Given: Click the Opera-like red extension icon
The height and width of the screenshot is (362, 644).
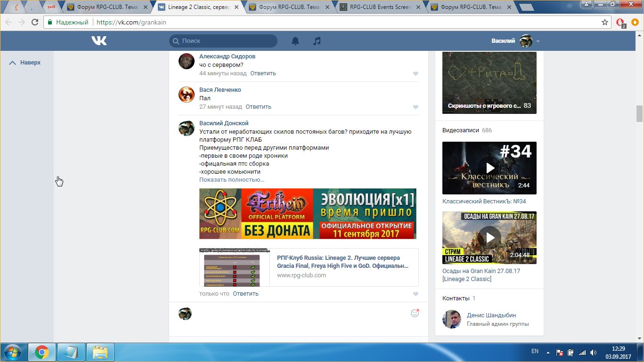Looking at the screenshot, I should click(620, 23).
